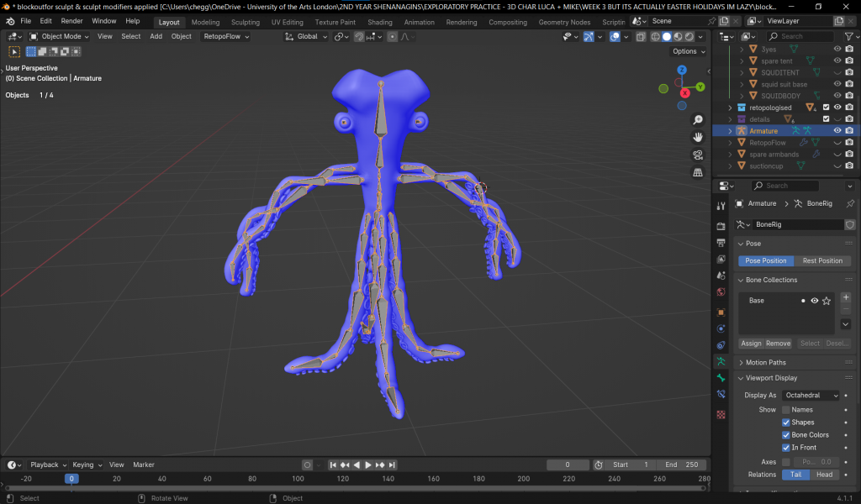Click the End frame field showing 250
The width and height of the screenshot is (861, 504).
(682, 465)
